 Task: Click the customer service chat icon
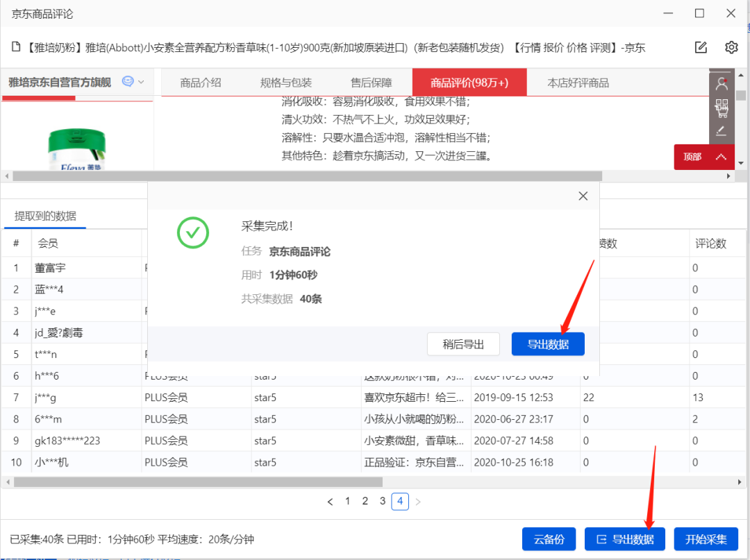click(x=128, y=81)
